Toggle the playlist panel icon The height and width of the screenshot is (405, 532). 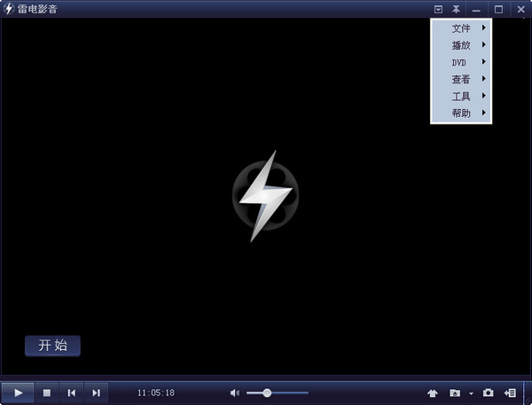click(x=511, y=393)
